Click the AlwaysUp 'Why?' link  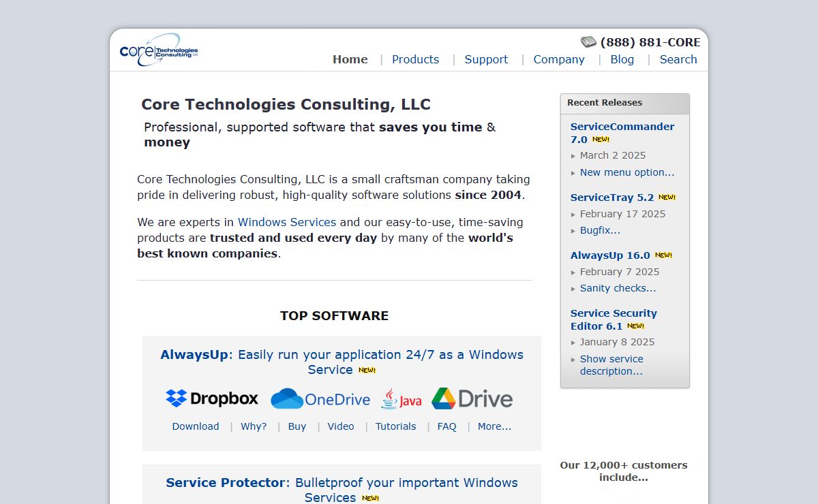point(254,426)
